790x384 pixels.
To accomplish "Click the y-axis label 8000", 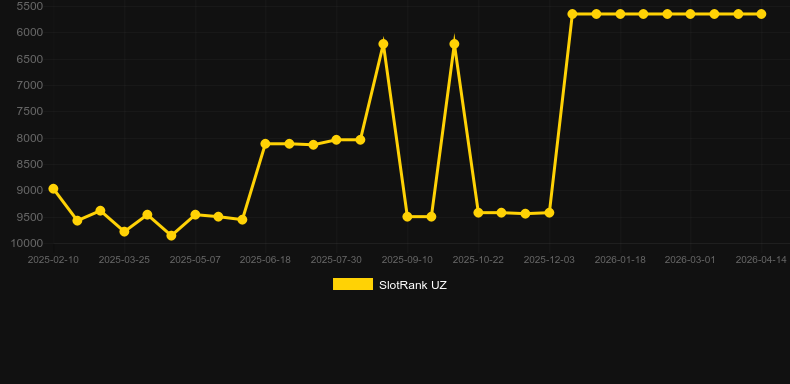I will [30, 138].
